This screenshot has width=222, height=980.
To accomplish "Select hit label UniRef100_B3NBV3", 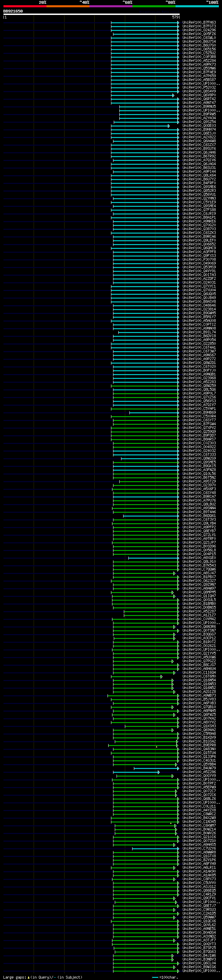I will (x=199, y=959).
